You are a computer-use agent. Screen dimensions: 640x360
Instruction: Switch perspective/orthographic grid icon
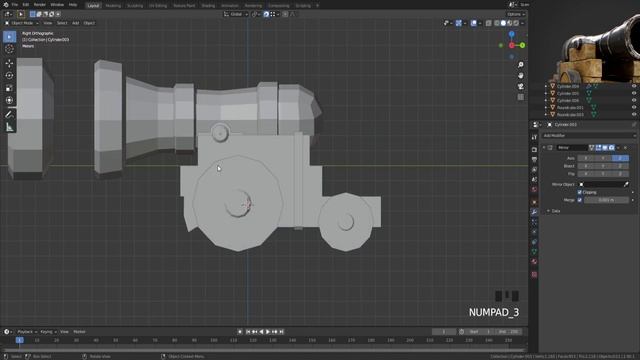pos(520,97)
